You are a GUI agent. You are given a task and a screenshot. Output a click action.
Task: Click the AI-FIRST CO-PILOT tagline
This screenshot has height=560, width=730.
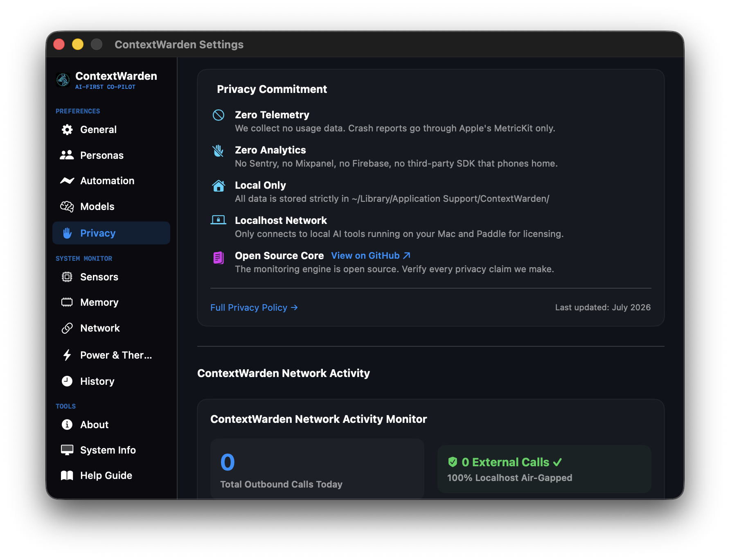click(105, 87)
